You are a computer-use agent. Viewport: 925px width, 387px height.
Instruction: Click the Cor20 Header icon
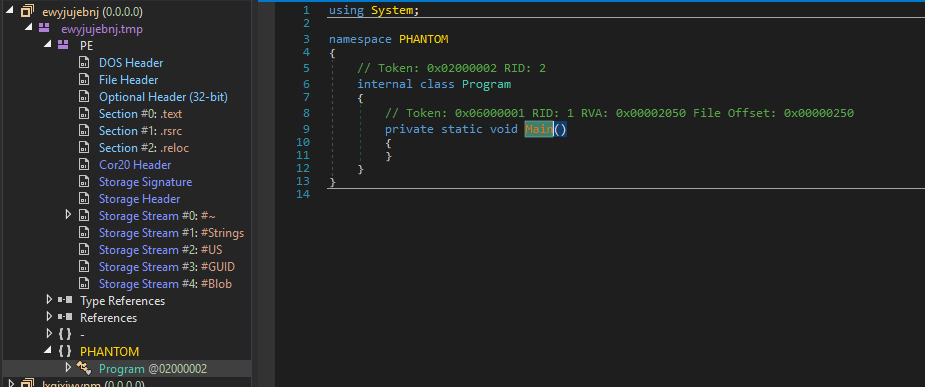(84, 165)
